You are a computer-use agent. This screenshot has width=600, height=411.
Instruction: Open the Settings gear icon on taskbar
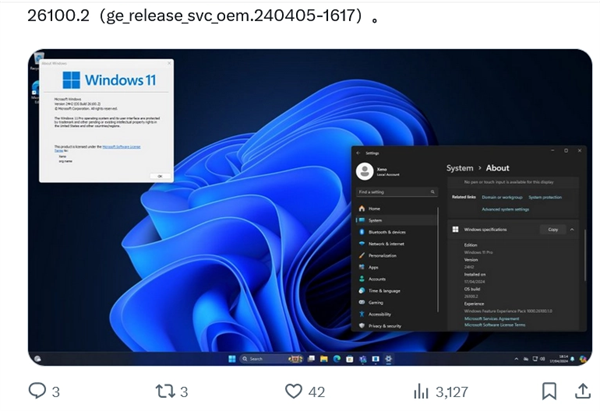pos(388,359)
